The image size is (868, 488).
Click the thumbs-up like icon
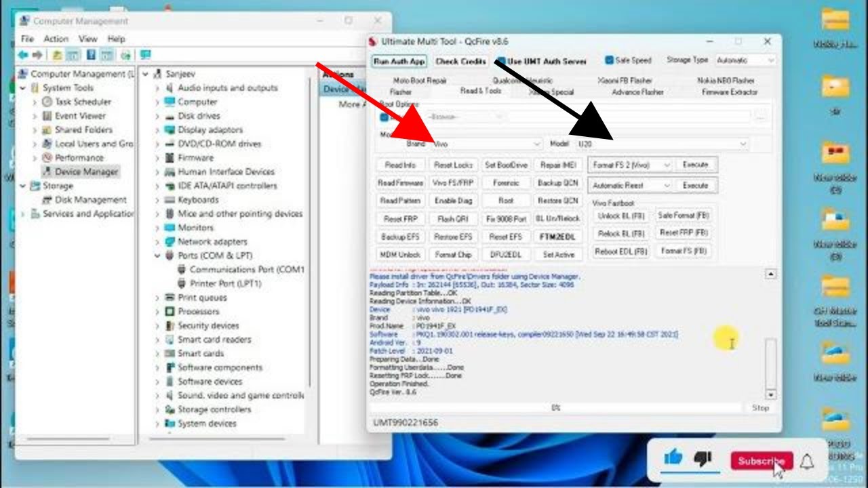click(x=673, y=458)
